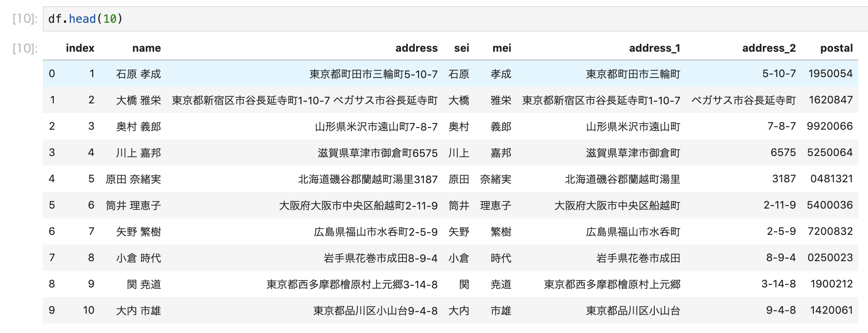Select name cell '大橋 雅栄'
The image size is (868, 333).
138,100
